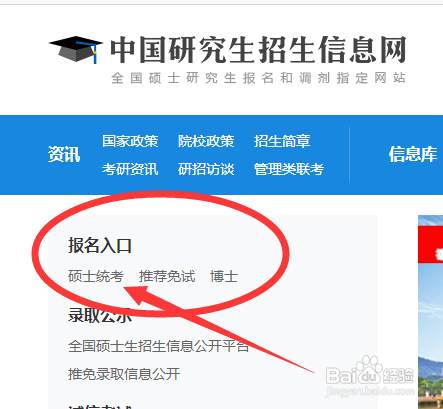Screen dimensions: 443x409
Task: Click the graduation cap logo icon
Action: (x=76, y=49)
